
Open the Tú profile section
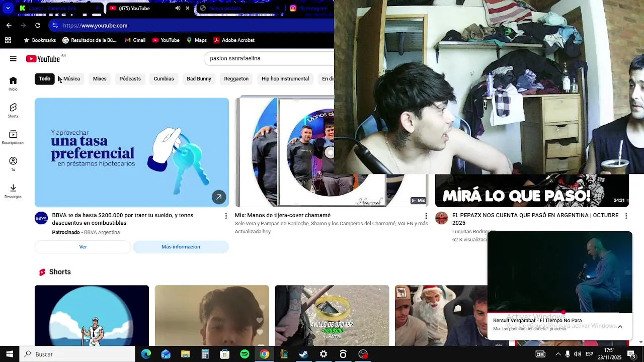[x=13, y=164]
